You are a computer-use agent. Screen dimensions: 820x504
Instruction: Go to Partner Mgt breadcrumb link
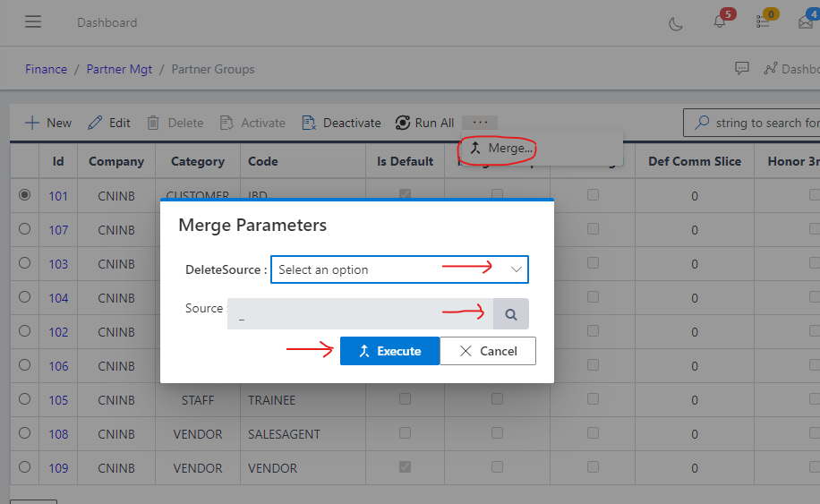pyautogui.click(x=119, y=69)
